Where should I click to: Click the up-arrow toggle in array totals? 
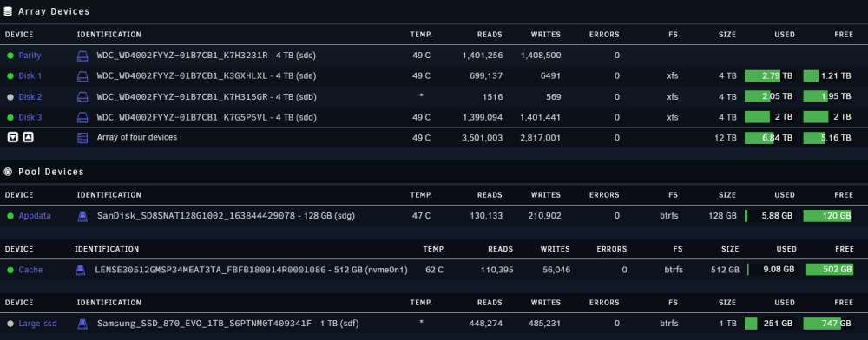pos(28,137)
